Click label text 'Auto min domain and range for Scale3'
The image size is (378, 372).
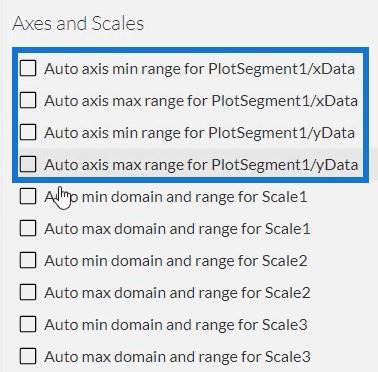[176, 325]
